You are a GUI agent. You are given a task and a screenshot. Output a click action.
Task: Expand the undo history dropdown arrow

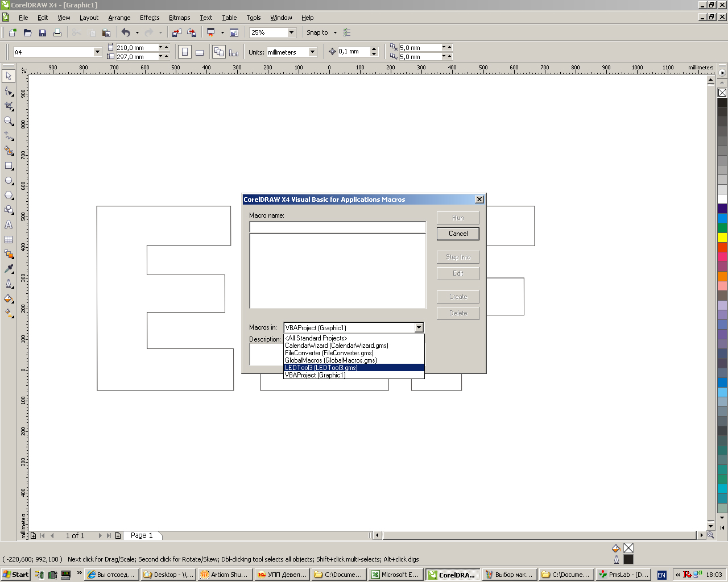tap(137, 32)
